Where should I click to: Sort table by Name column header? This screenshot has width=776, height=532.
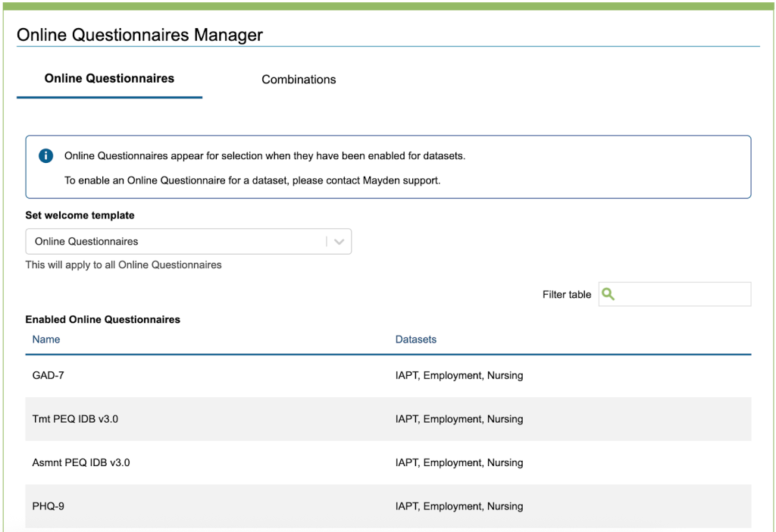[x=46, y=340]
